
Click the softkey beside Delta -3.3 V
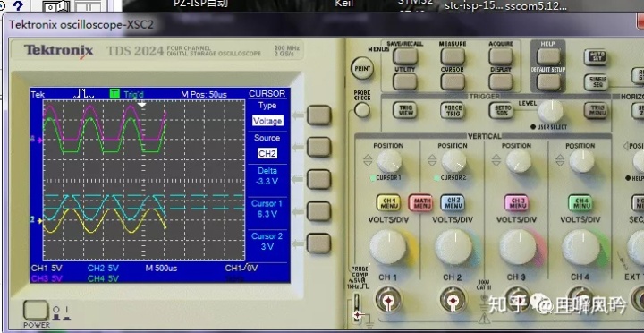pos(318,180)
